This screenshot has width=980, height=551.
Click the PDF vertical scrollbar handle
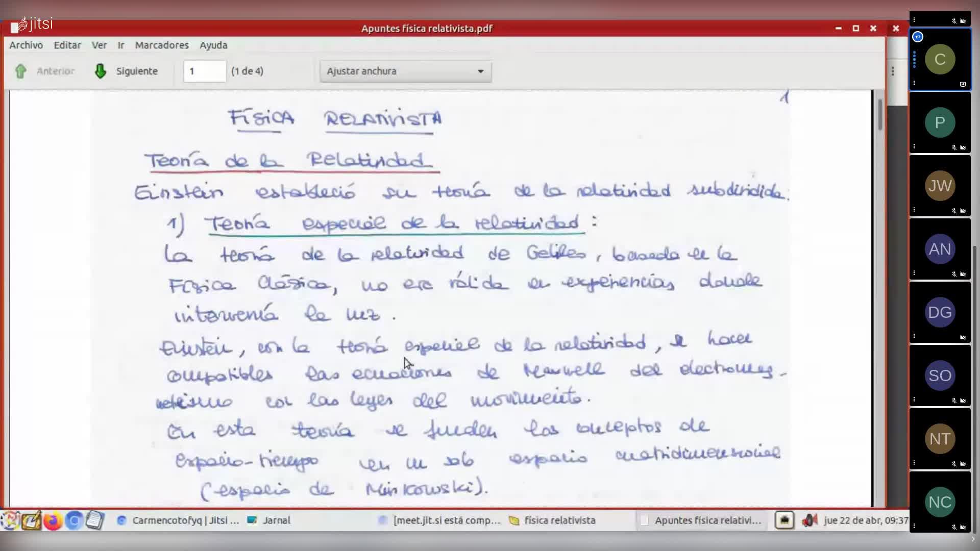880,113
